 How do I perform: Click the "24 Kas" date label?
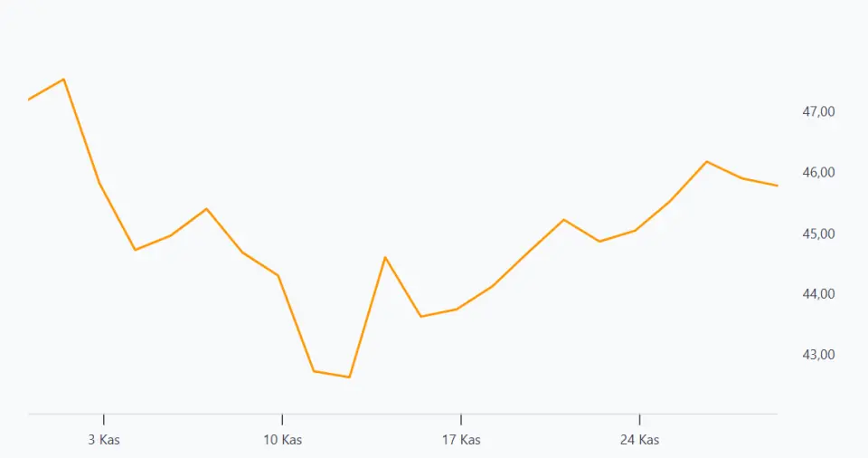coord(639,441)
